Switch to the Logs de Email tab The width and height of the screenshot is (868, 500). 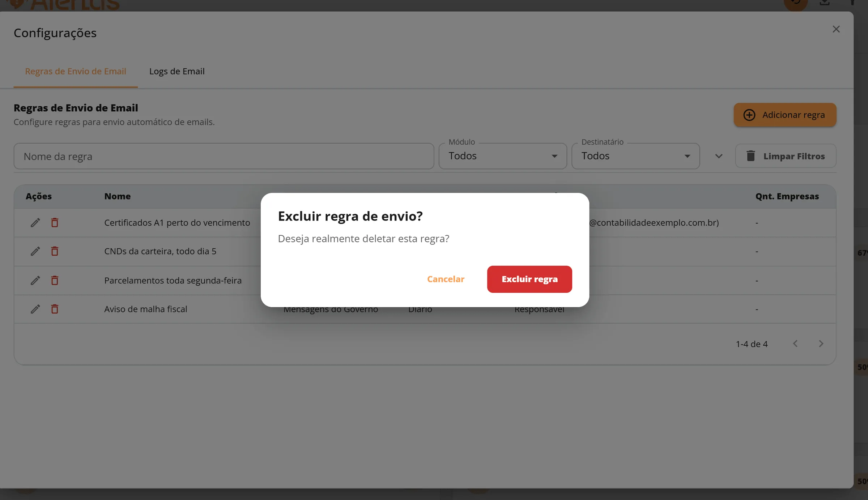tap(177, 72)
